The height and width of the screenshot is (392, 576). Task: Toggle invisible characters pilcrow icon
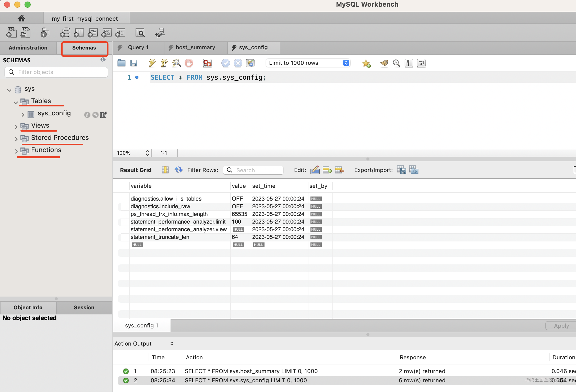point(409,63)
